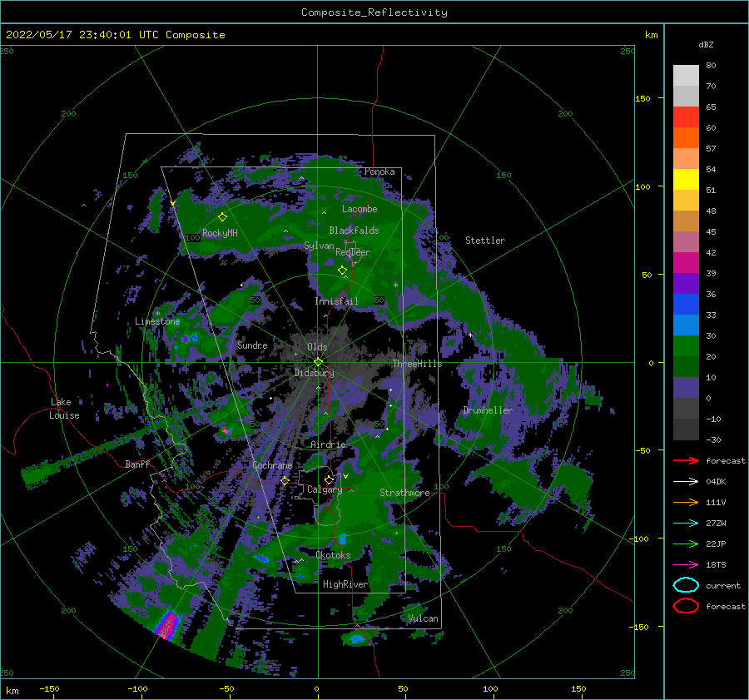Click the RedDeer city label

[x=353, y=252]
